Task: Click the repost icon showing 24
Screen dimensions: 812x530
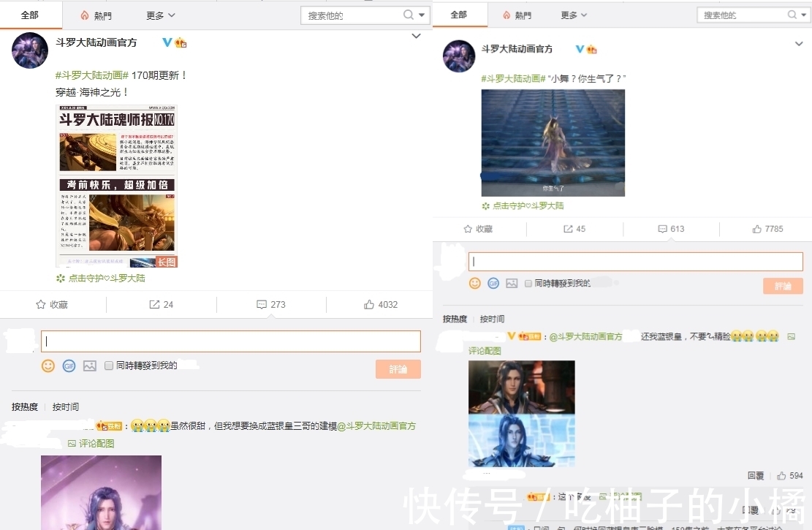Action: coord(162,305)
